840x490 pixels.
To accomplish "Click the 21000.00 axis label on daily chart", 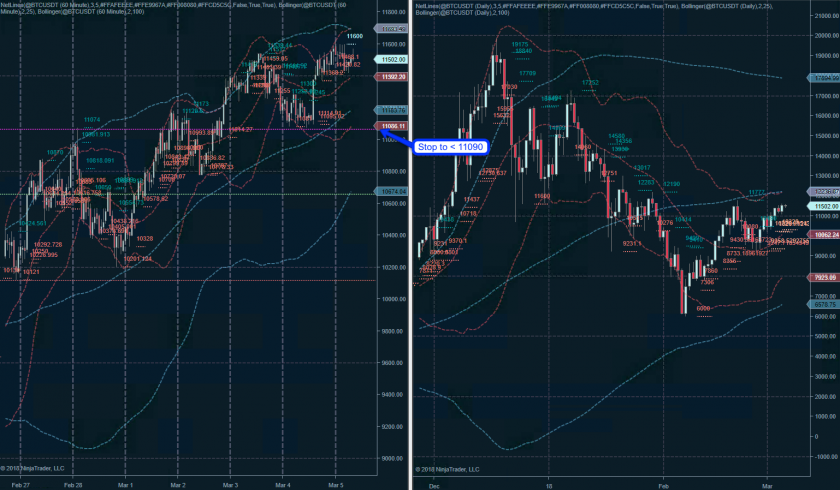I will 826,16.
